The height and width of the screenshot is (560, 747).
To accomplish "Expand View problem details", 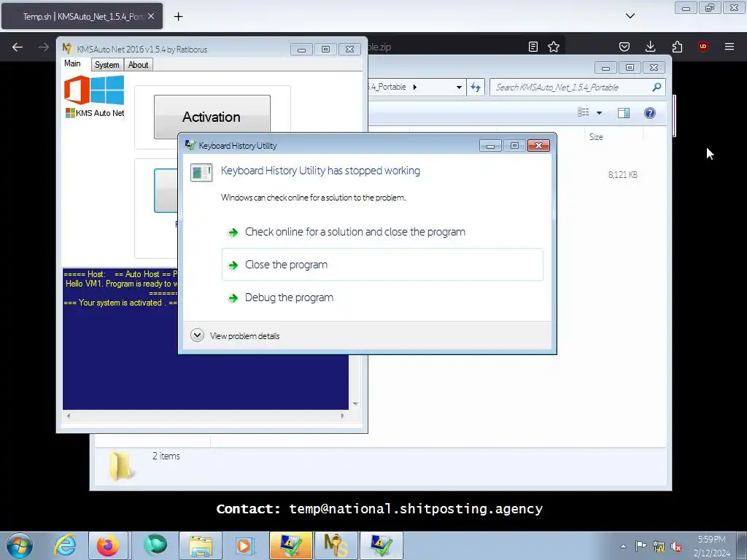I will tap(235, 335).
